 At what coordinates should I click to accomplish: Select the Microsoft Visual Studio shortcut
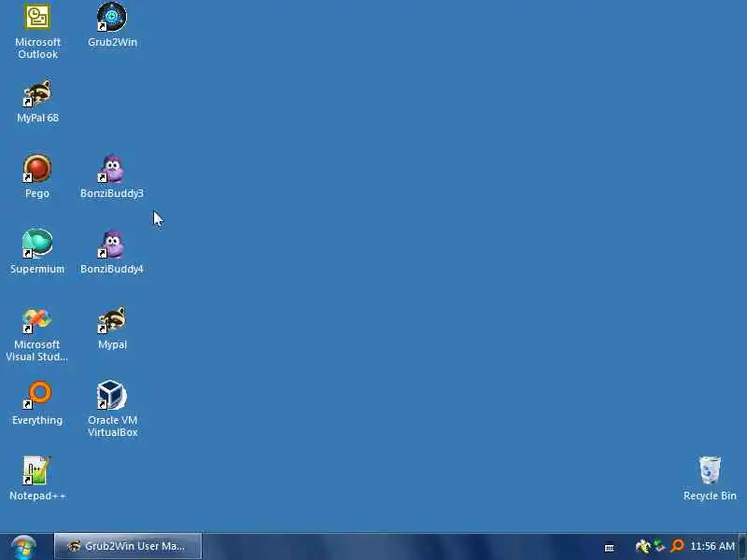(37, 334)
